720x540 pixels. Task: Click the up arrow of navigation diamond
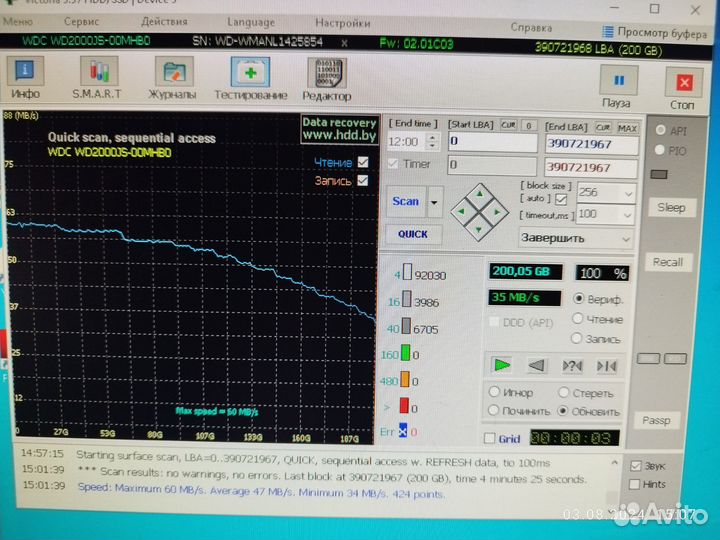point(479,194)
